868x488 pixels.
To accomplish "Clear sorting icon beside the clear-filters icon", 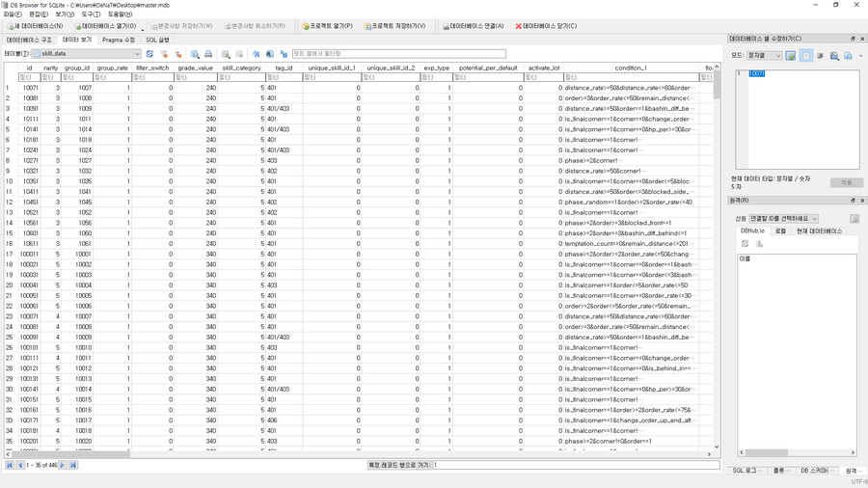I will point(178,54).
